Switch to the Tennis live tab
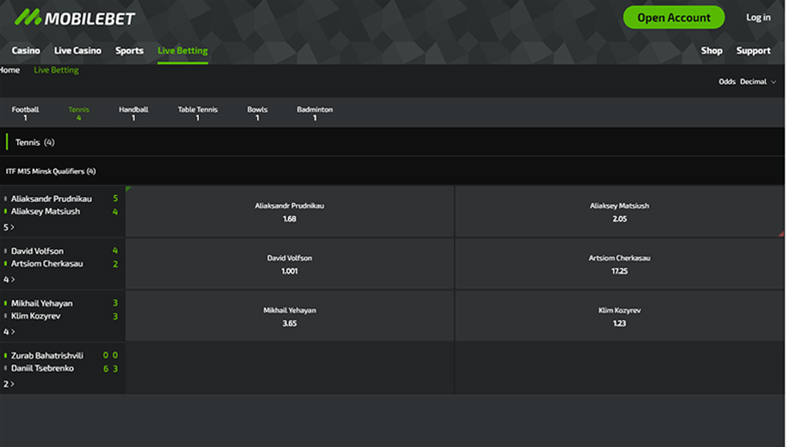Image resolution: width=786 pixels, height=447 pixels. 79,113
